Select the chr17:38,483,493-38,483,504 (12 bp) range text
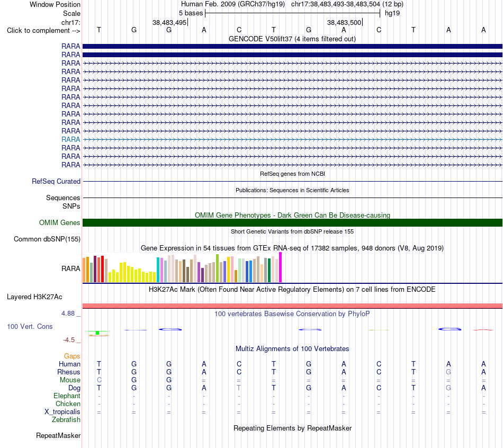The height and width of the screenshot is (448, 503). pos(347,4)
